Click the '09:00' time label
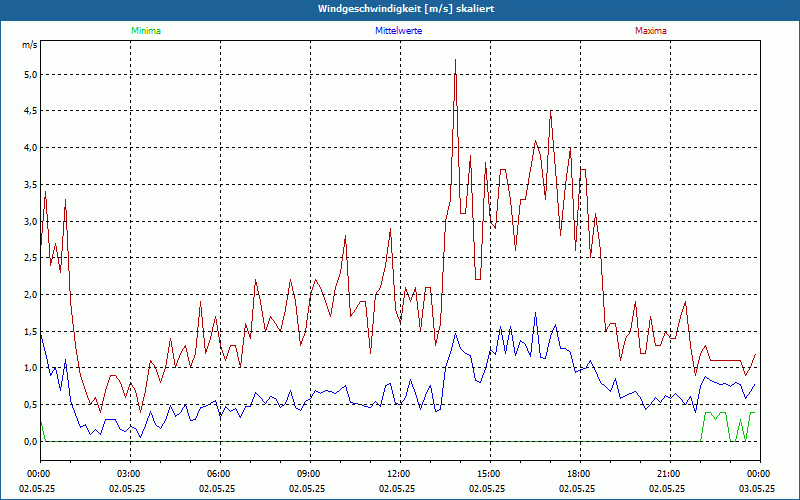 [310, 474]
